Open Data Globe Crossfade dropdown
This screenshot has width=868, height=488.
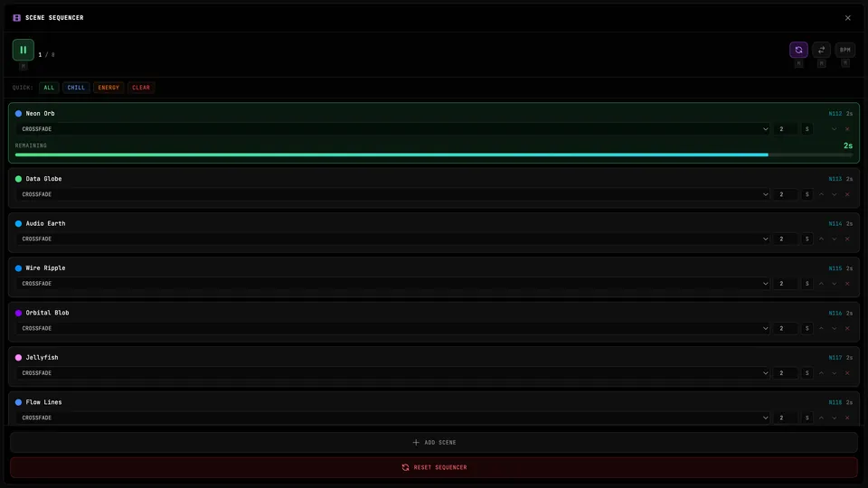[393, 194]
